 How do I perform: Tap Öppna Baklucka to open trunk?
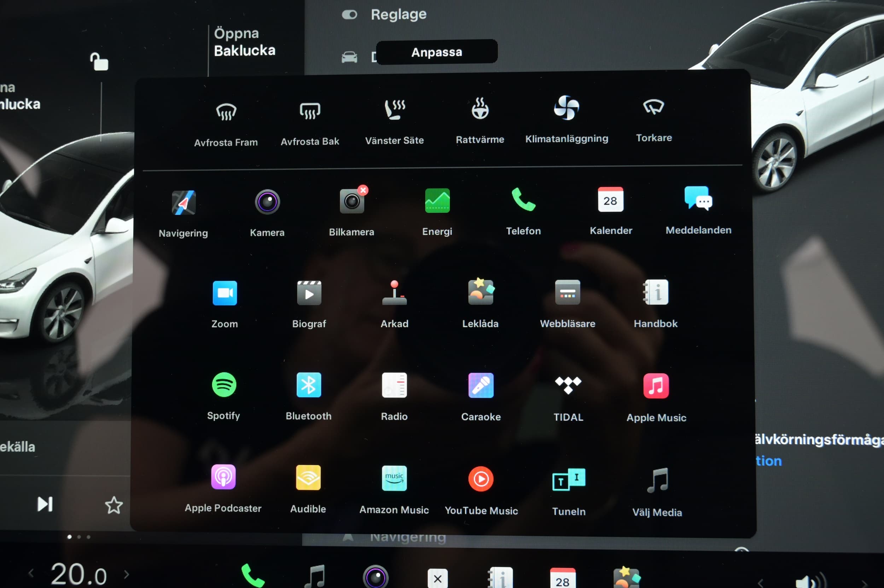pyautogui.click(x=245, y=42)
